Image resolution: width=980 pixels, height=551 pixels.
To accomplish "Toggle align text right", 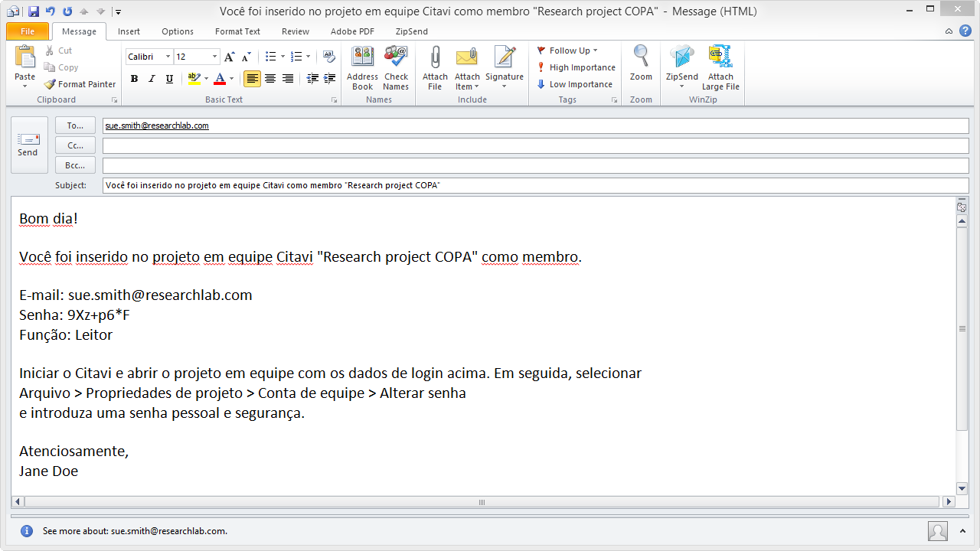I will pyautogui.click(x=288, y=79).
